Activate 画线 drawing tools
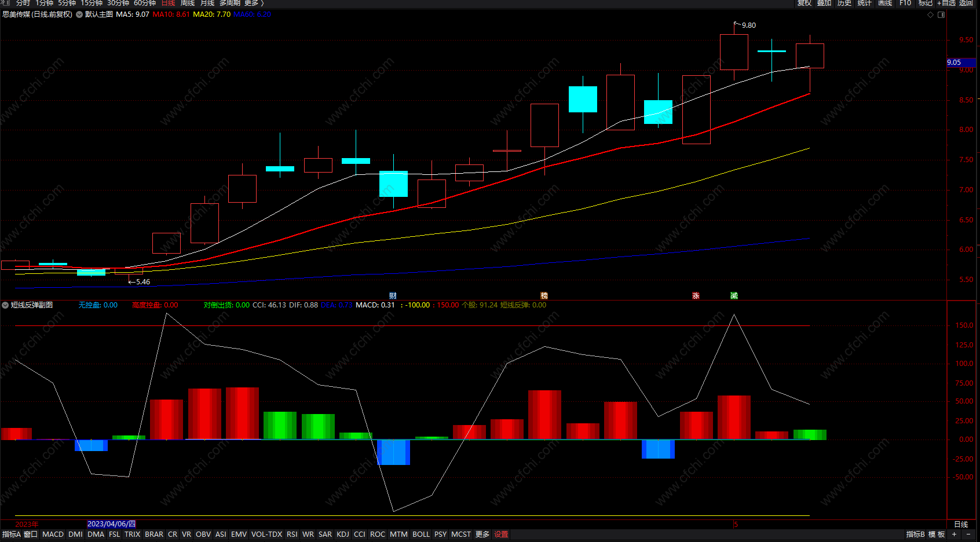 pos(885,3)
